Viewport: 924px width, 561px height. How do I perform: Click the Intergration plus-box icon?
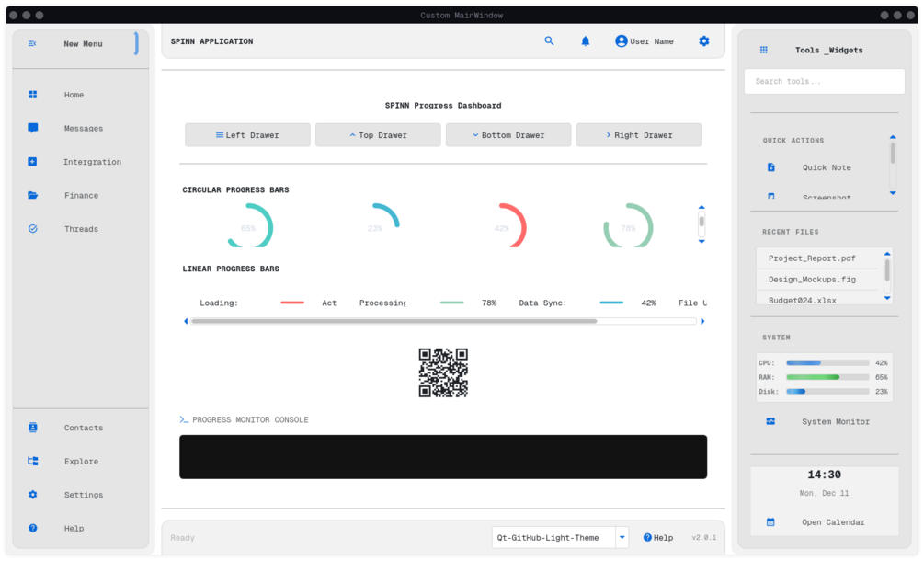point(32,162)
